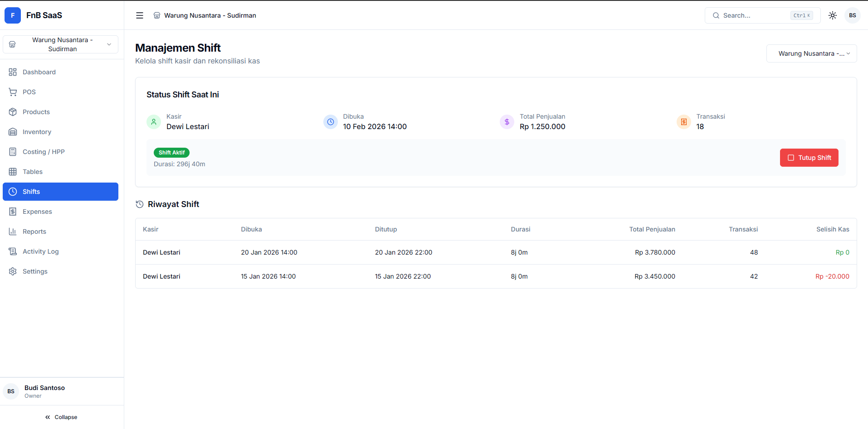Toggle the light/dark theme sun icon
The image size is (868, 429).
coord(832,15)
